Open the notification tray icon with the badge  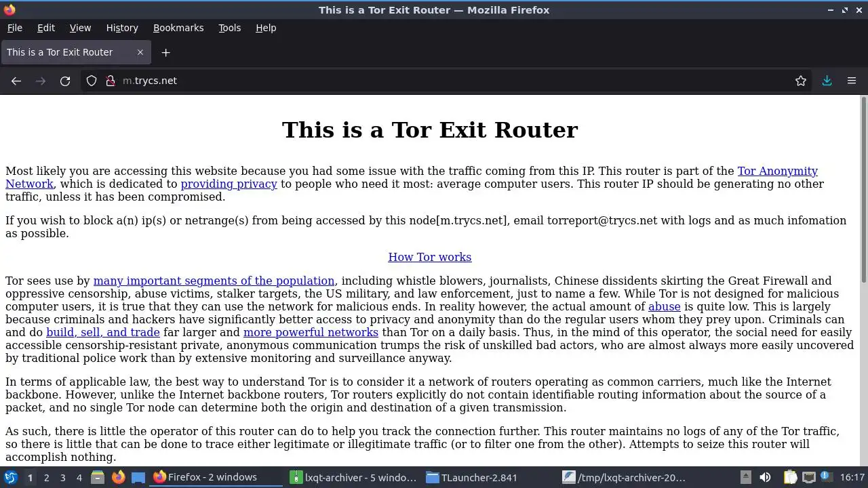(x=827, y=477)
